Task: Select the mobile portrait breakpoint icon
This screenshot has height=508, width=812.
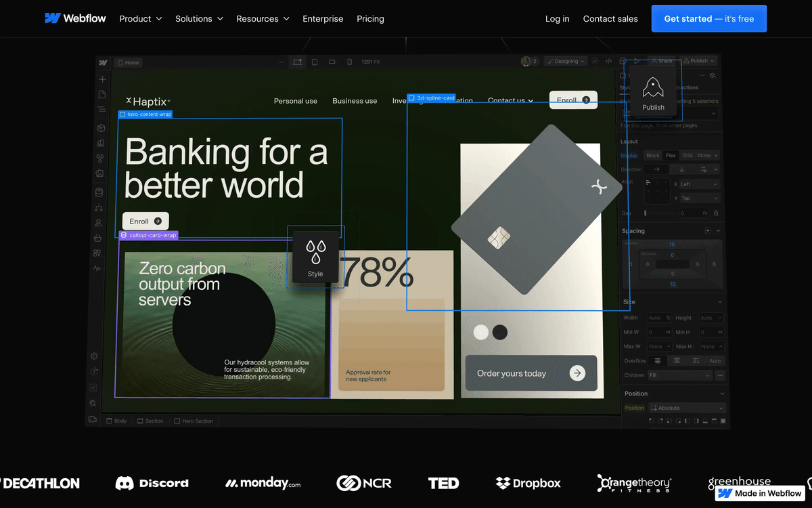Action: click(x=350, y=62)
